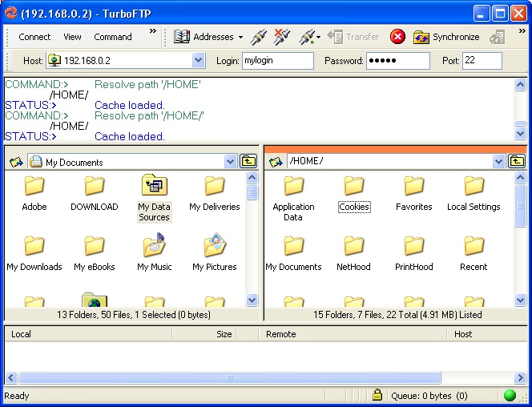Screen dimensions: 532x407
Task: Select the DOWNLOAD folder
Action: pos(95,194)
